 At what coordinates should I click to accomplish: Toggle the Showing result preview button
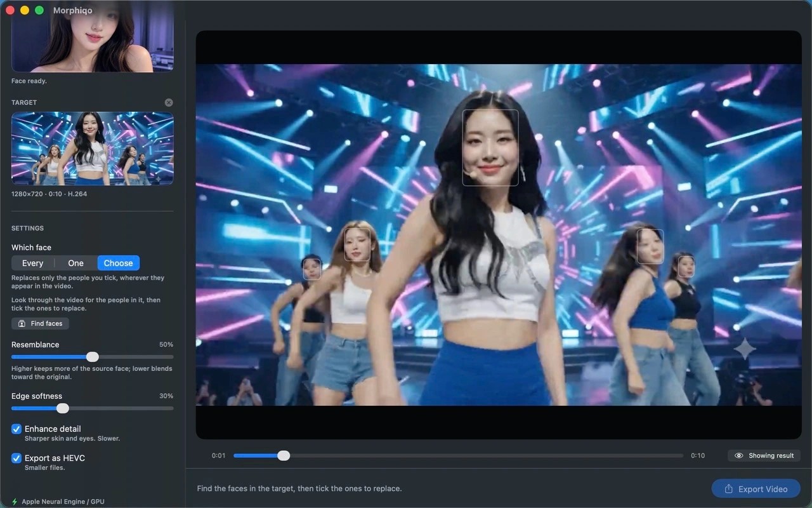tap(764, 455)
